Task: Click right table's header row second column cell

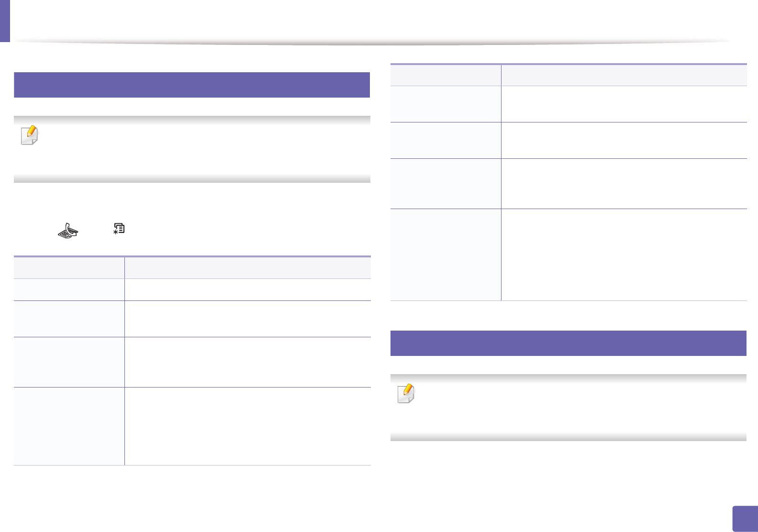Action: 624,75
